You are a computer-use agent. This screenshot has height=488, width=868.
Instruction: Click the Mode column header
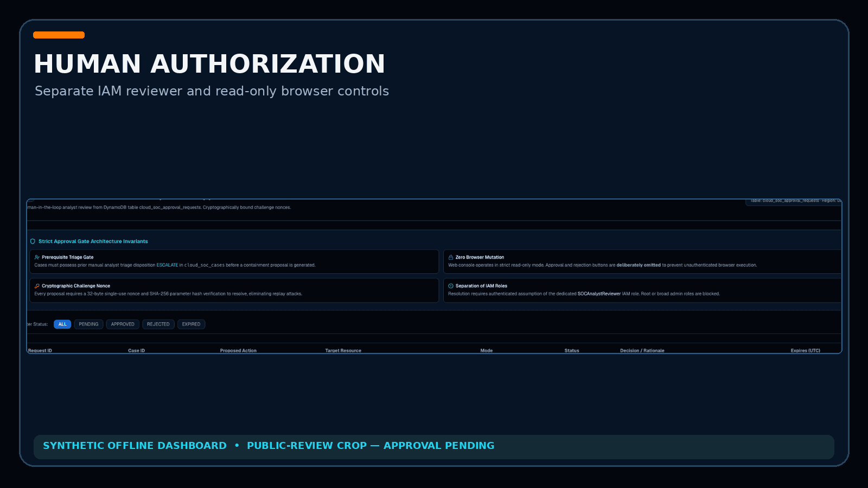tap(487, 351)
